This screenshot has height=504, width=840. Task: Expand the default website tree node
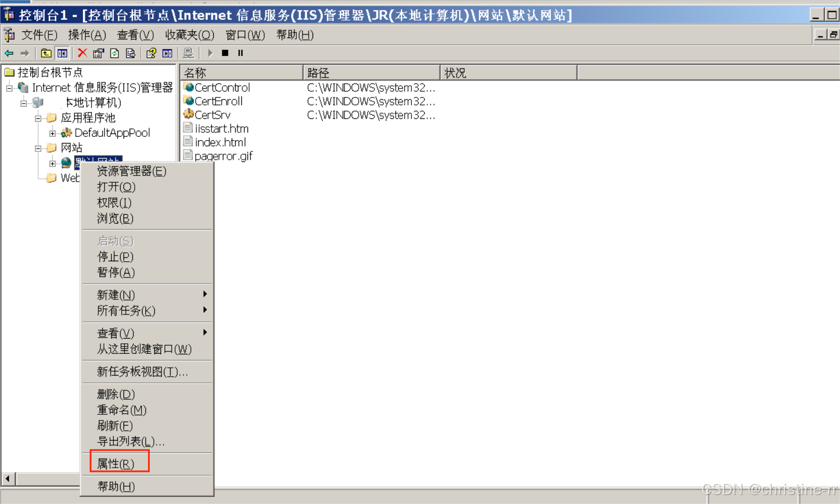pos(53,164)
